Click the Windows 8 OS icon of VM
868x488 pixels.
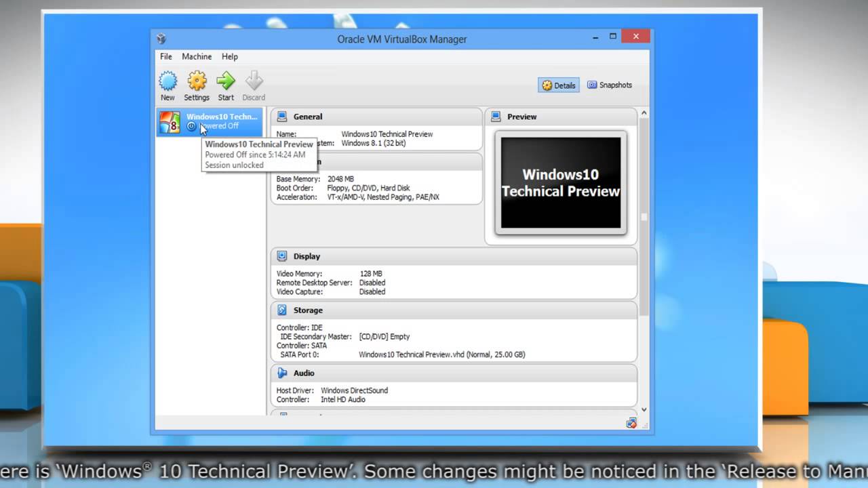point(170,122)
